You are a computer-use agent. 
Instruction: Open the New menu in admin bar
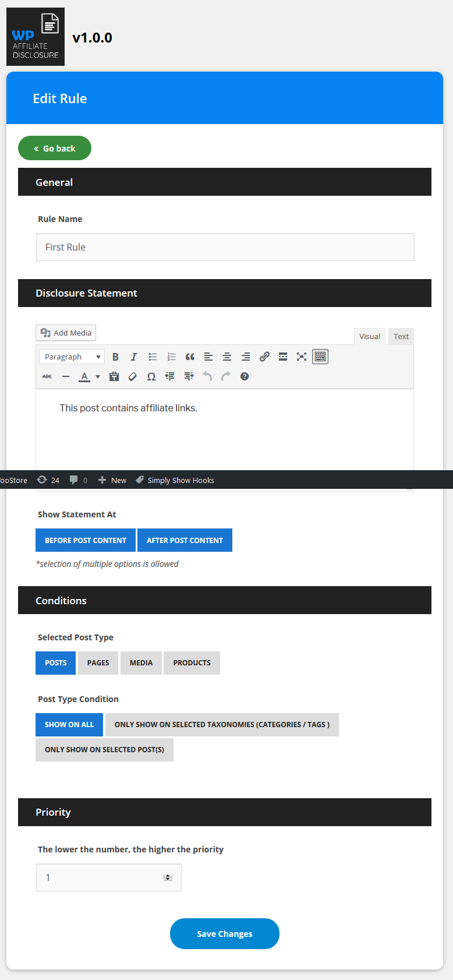tap(112, 481)
